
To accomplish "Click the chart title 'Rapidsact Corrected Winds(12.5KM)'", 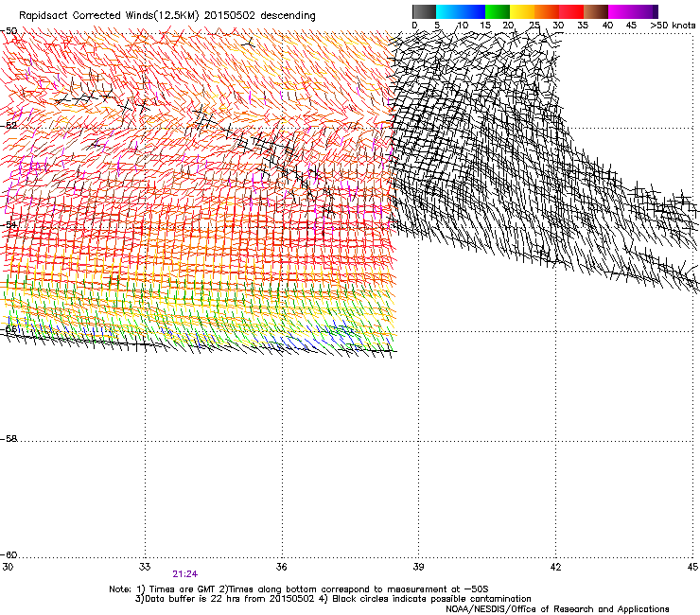I will tap(109, 16).
